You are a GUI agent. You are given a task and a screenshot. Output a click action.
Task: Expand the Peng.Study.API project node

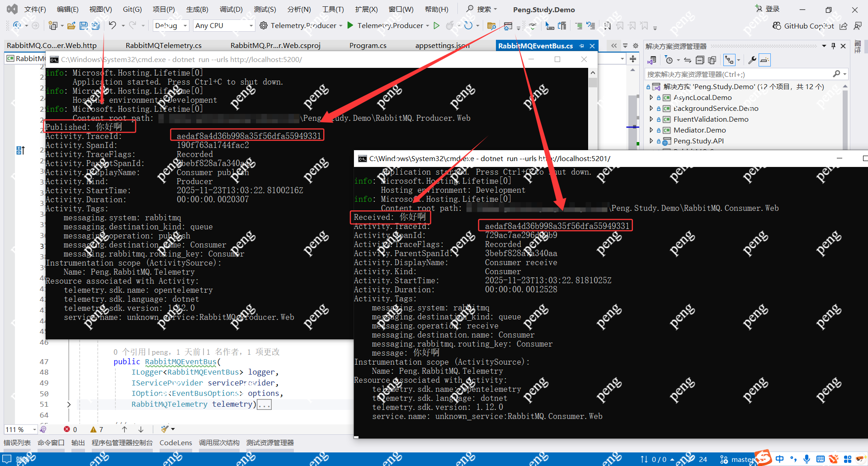point(651,141)
